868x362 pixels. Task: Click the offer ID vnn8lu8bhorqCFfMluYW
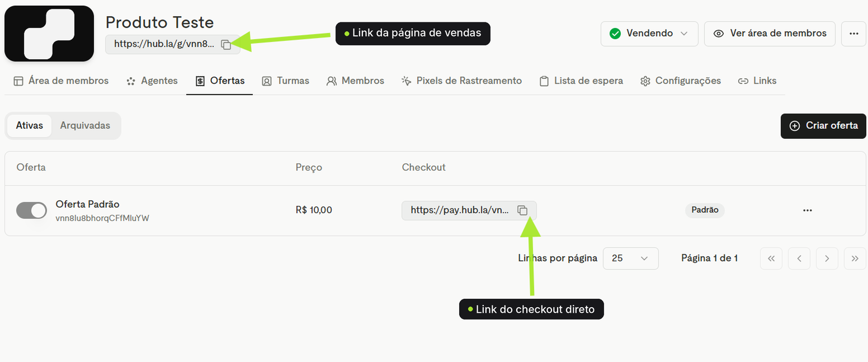[x=102, y=218]
